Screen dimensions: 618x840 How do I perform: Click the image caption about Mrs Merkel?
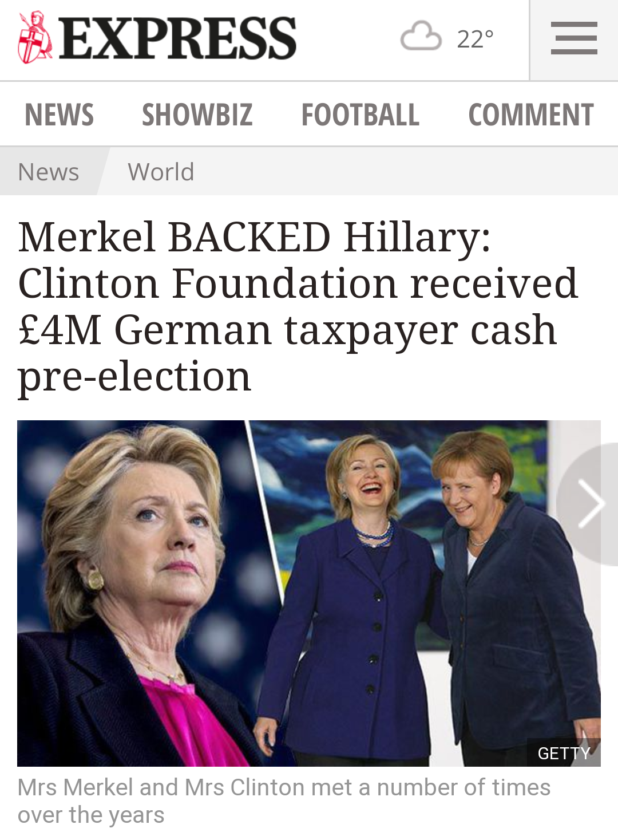coord(284,801)
